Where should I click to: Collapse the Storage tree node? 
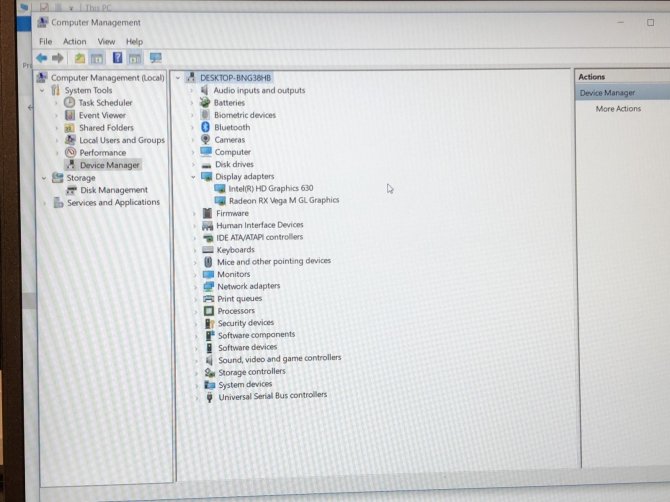pyautogui.click(x=44, y=178)
